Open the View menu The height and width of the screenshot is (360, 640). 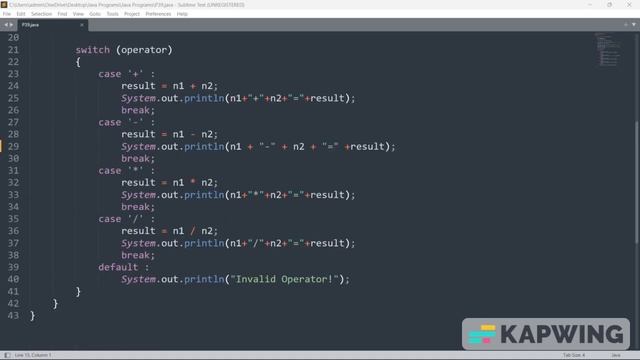(78, 14)
